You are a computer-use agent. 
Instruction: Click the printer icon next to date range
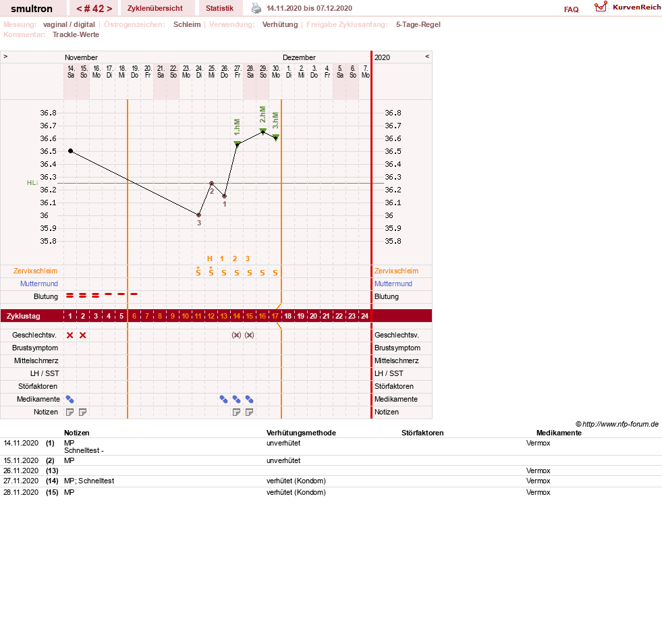pyautogui.click(x=256, y=8)
